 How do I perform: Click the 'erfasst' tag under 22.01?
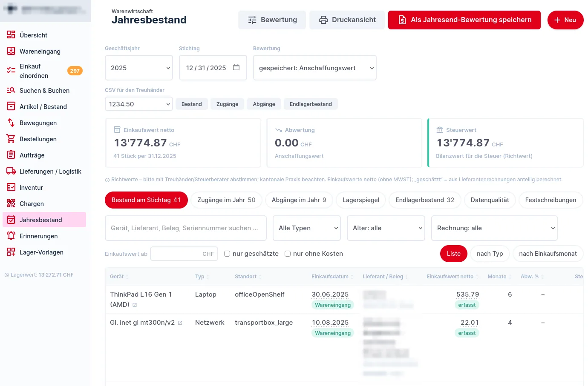467,333
